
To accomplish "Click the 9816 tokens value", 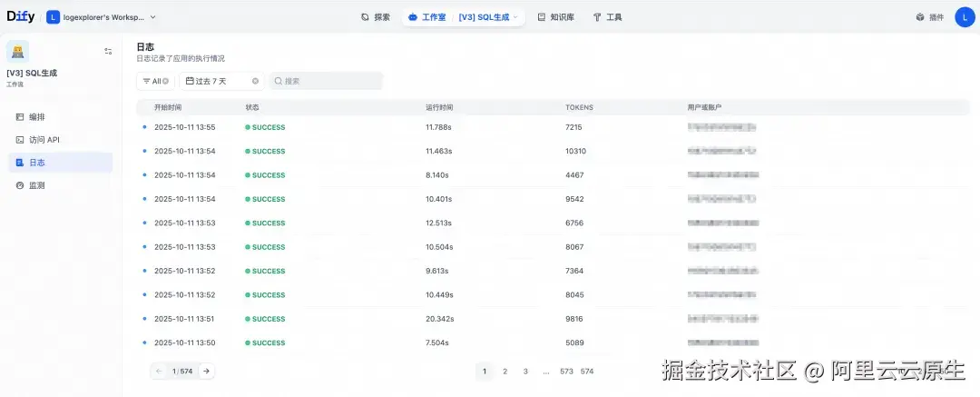I will [574, 319].
